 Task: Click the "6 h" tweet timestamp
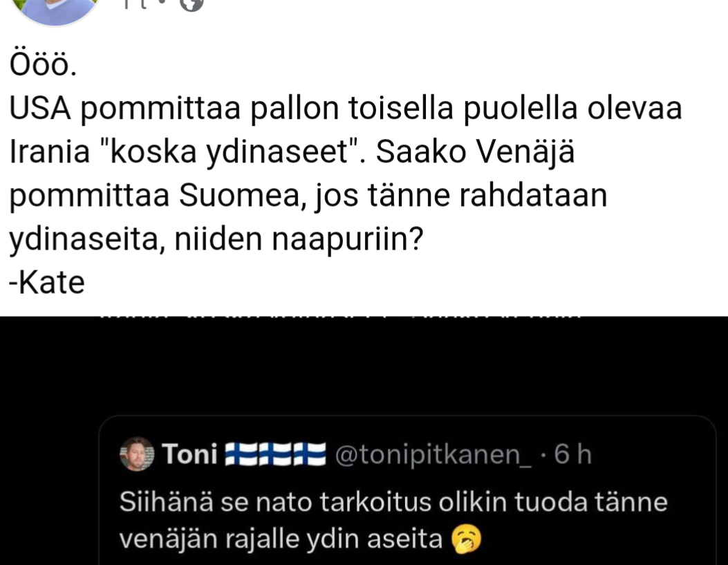coord(573,454)
